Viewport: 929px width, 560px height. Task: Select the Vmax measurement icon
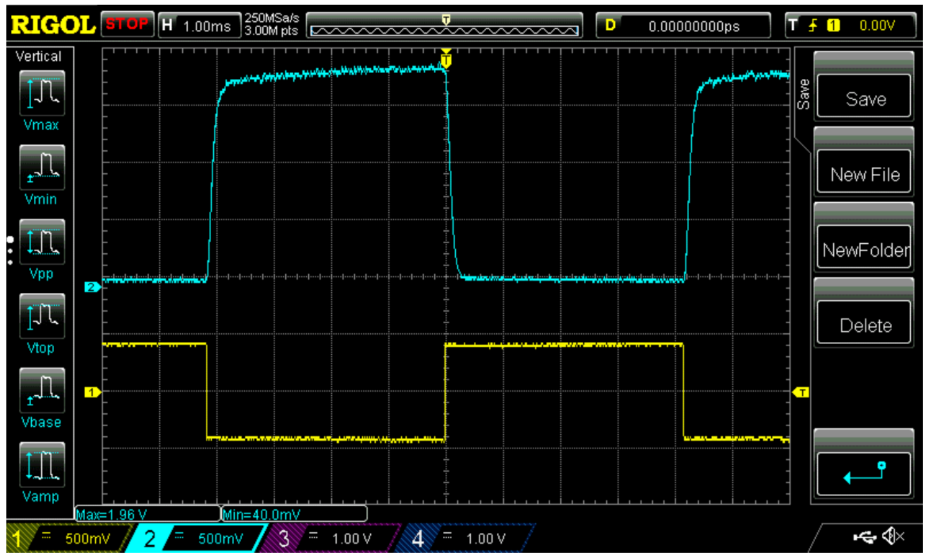(x=42, y=93)
